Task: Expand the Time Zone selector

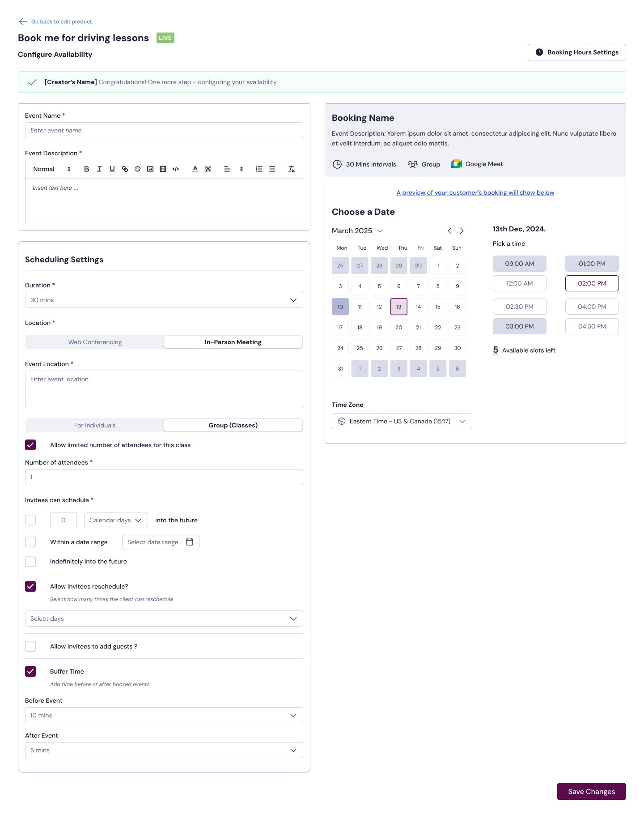Action: pos(402,421)
